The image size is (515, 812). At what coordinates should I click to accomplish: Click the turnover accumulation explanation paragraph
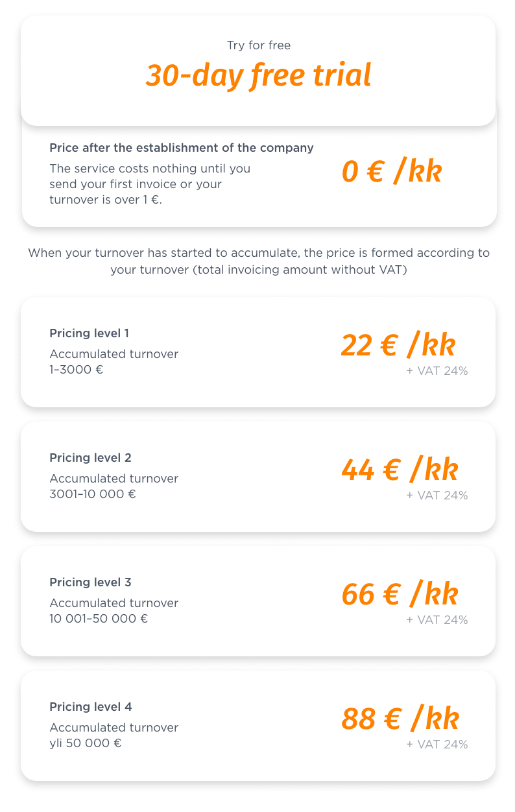[259, 261]
